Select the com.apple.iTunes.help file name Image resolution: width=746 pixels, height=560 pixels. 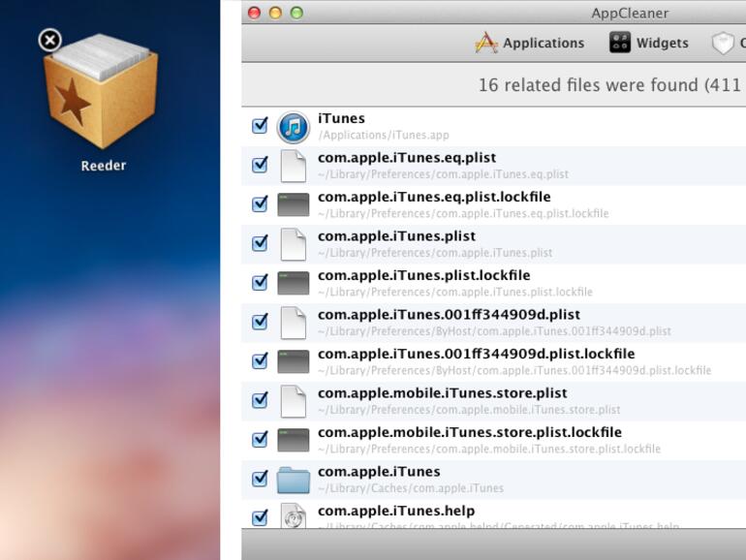(396, 512)
